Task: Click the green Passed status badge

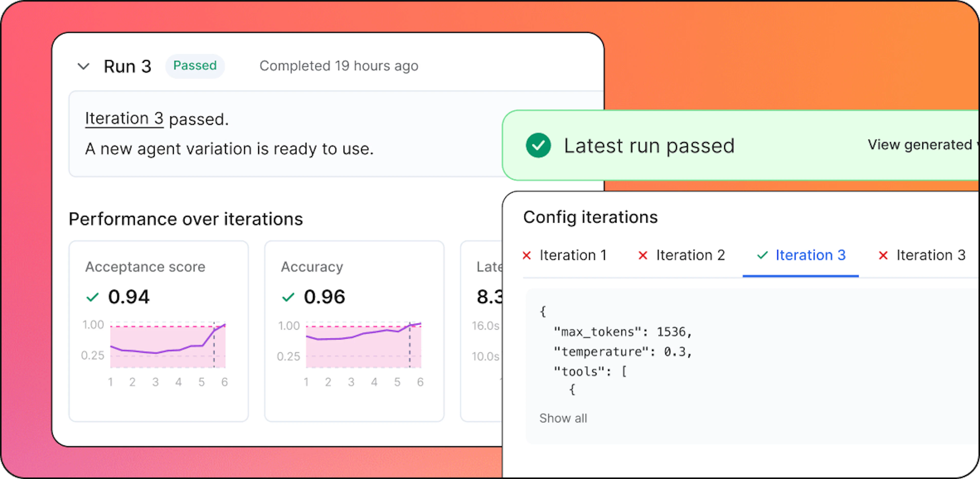Action: [x=195, y=66]
